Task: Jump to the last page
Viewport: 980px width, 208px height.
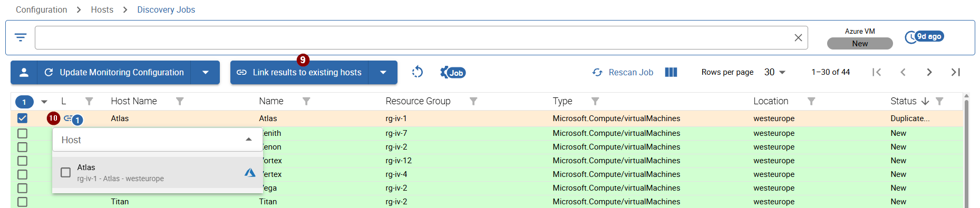Action: (x=956, y=72)
